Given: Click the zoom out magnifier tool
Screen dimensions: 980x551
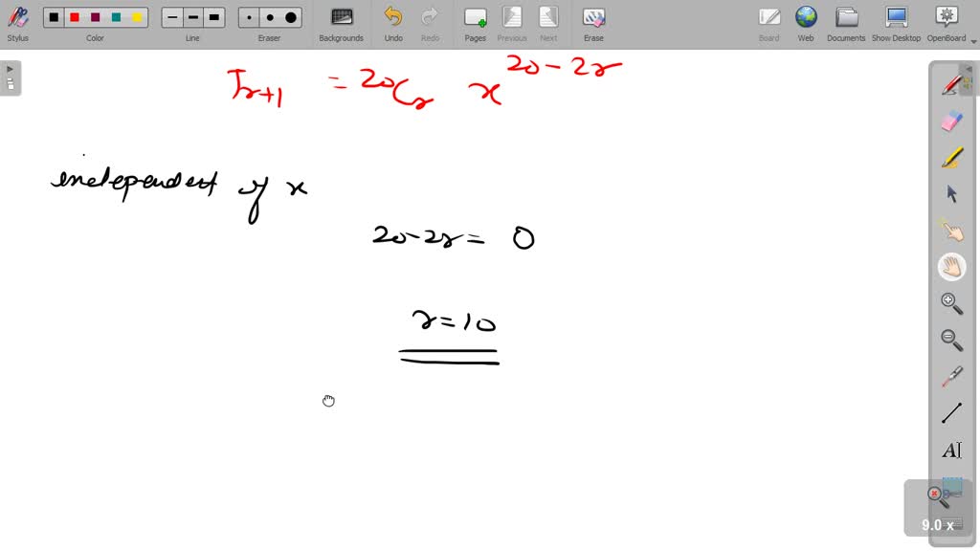Looking at the screenshot, I should click(952, 340).
